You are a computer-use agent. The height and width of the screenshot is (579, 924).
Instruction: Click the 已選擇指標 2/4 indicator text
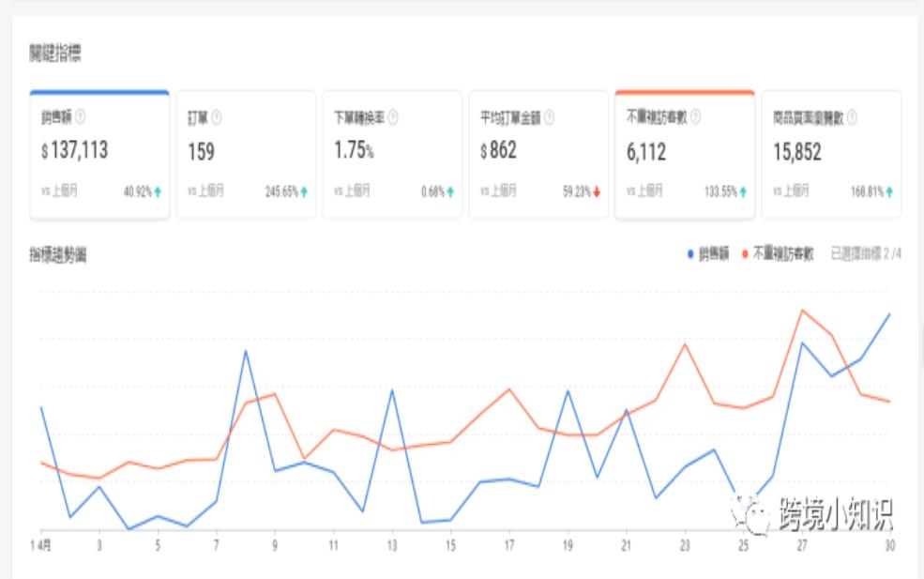(866, 254)
